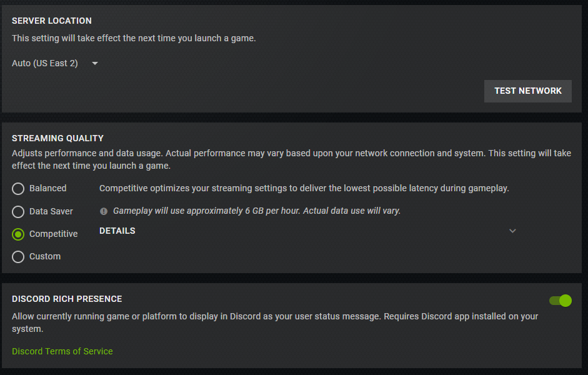Click the 6 GB per hour usage note
The image size is (588, 375).
click(x=257, y=211)
